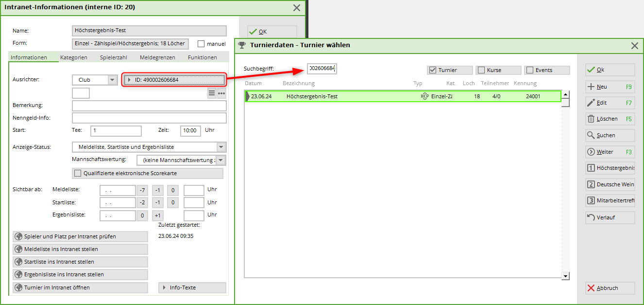Toggle the manuel checkbox
The image size is (644, 305).
tap(201, 44)
